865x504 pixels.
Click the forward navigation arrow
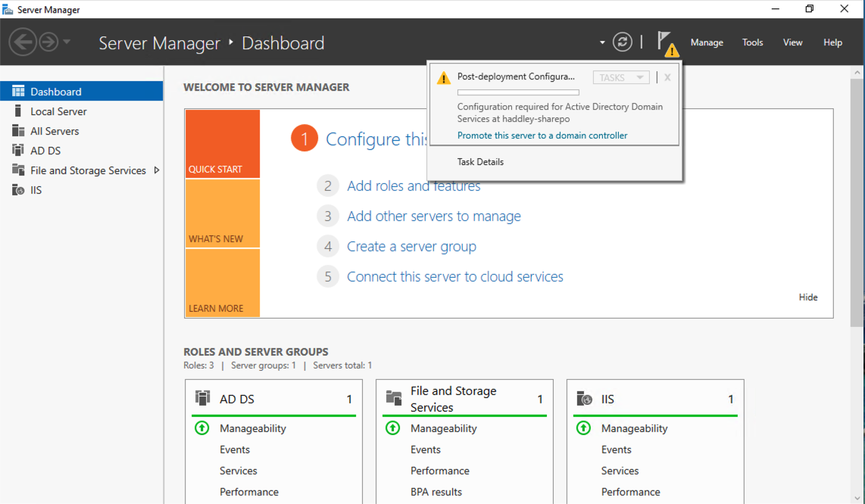pos(48,42)
